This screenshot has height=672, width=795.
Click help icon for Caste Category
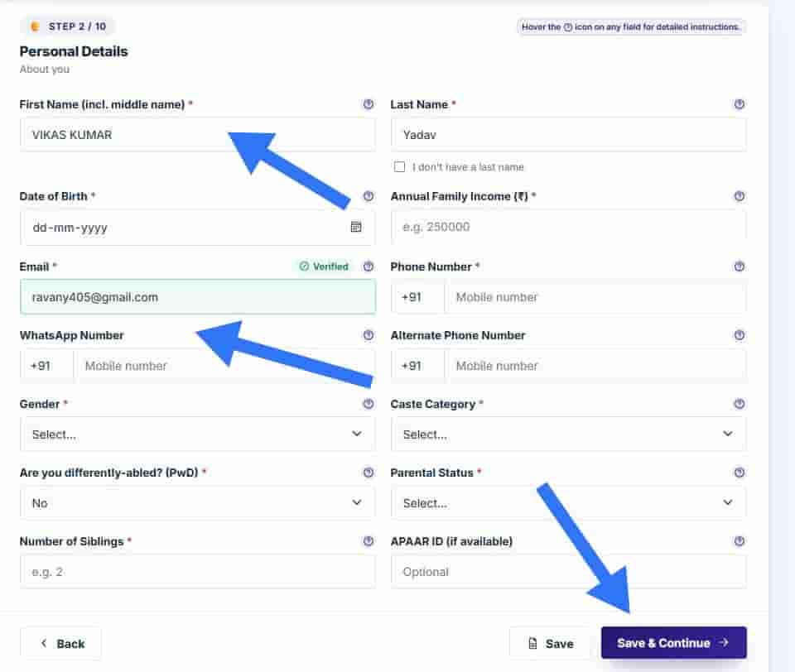click(x=740, y=404)
